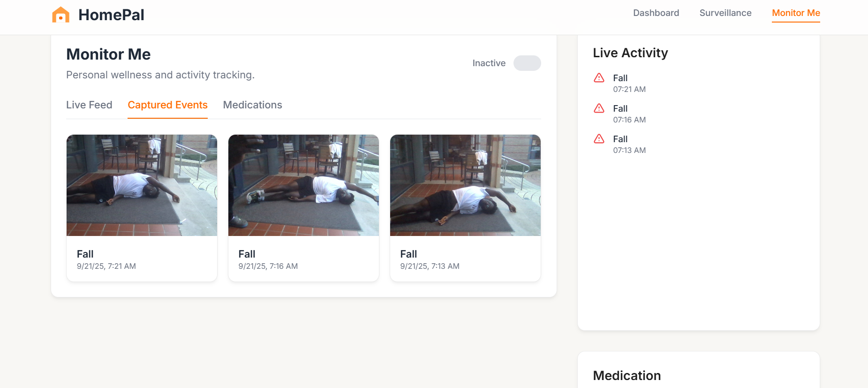Click the Fall alert icon at 07:13 AM
The image size is (868, 388).
pyautogui.click(x=599, y=139)
